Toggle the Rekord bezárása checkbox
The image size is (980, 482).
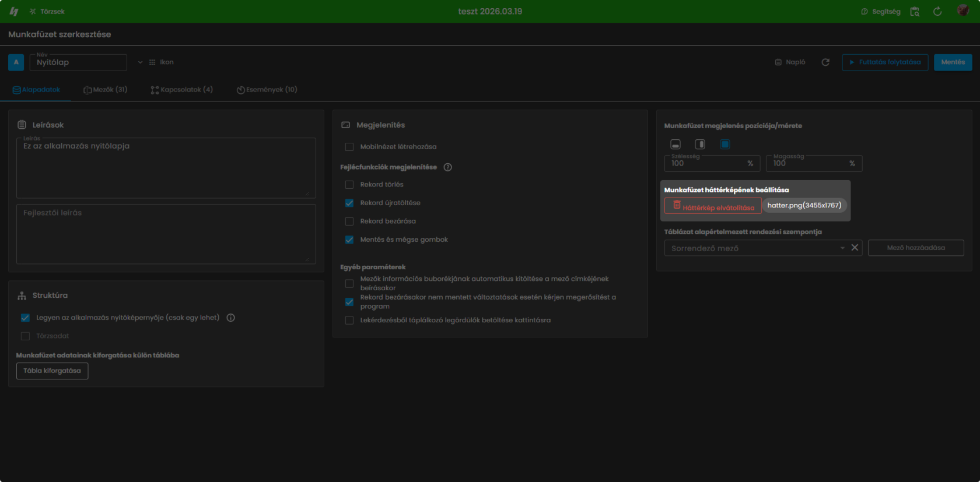(349, 221)
